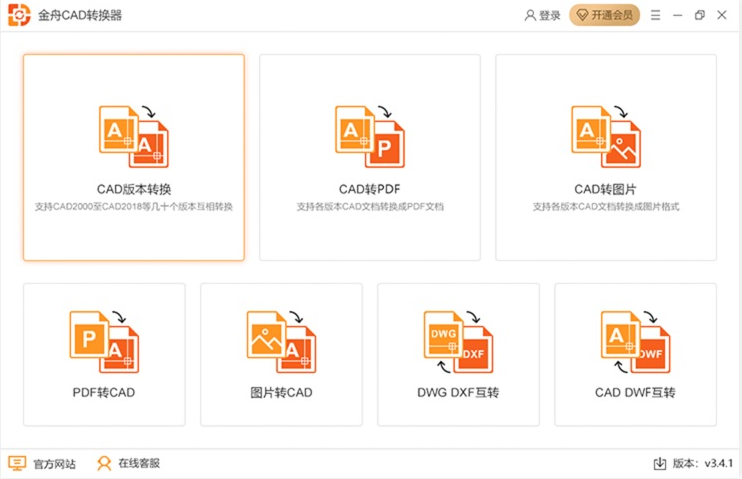Open the CAD转图片 conversion icon
The image size is (742, 479).
pyautogui.click(x=606, y=137)
